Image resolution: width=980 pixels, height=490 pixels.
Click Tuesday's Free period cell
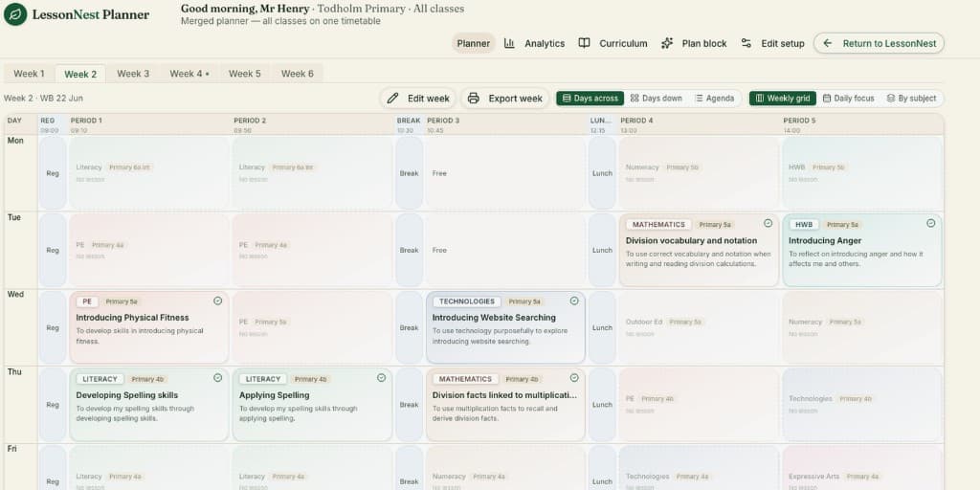click(x=505, y=250)
